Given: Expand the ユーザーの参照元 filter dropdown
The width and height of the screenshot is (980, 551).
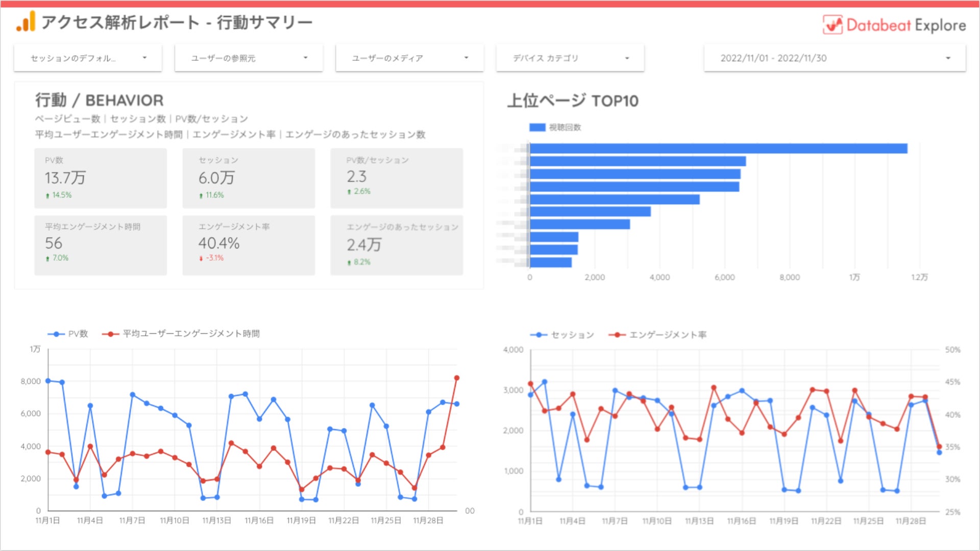Looking at the screenshot, I should click(249, 58).
